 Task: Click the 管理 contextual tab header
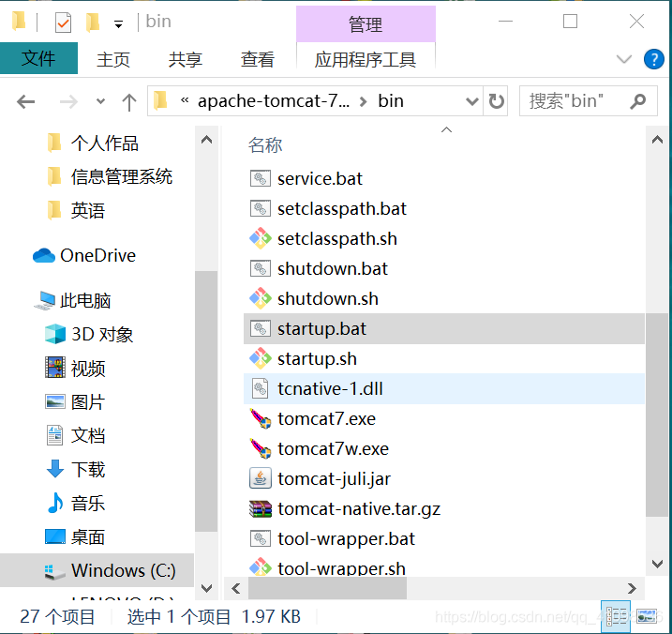(366, 24)
